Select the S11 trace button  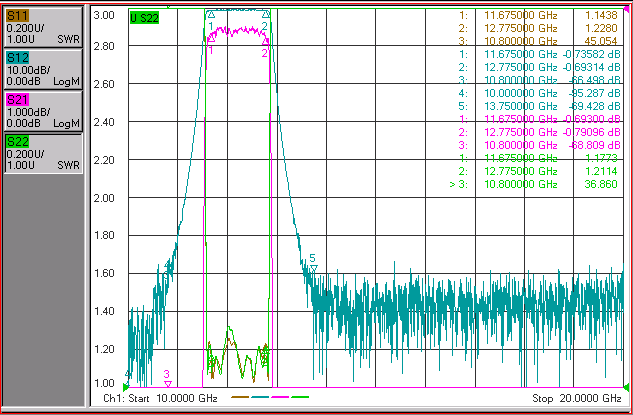(43, 27)
